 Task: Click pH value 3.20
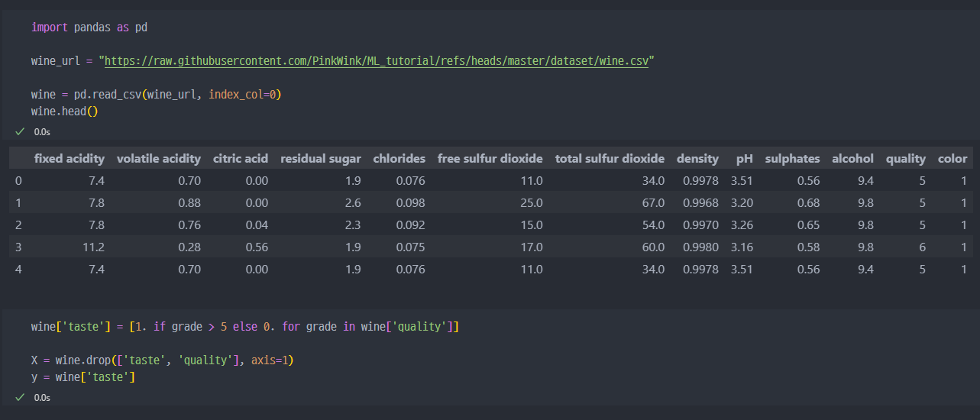[x=742, y=203]
